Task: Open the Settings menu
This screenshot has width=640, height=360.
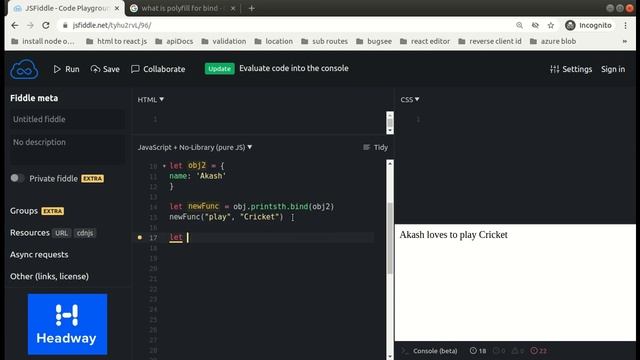Action: 571,69
